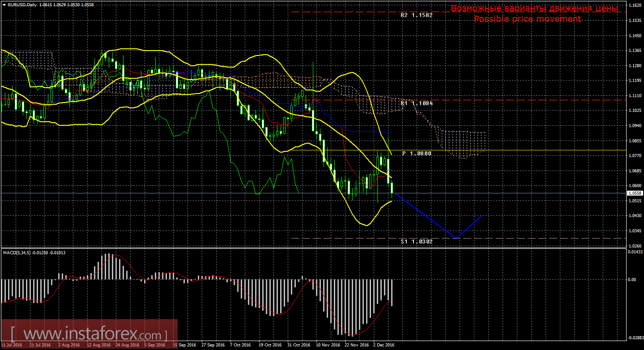
Task: Click the EURUSD,Daily chart title text
Action: (x=21, y=4)
